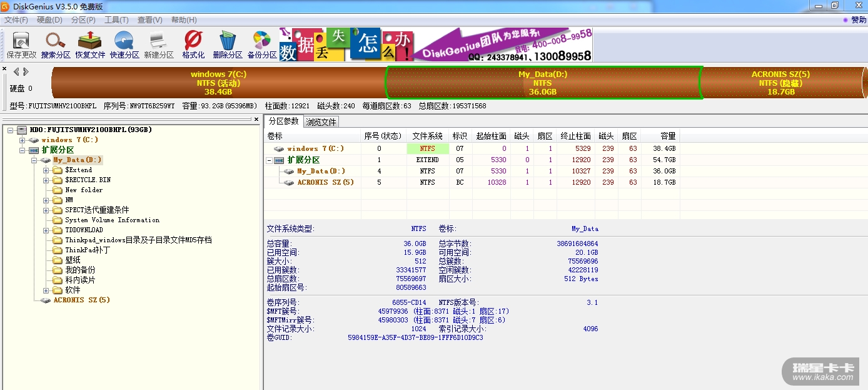The width and height of the screenshot is (868, 390).
Task: Expand the TDDOWNLOAD folder node
Action: pos(46,230)
